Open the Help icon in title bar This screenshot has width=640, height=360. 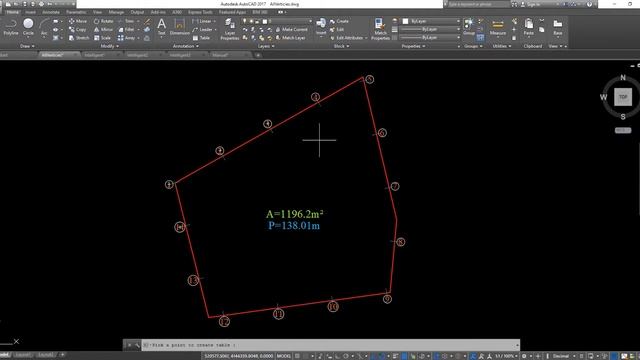pos(589,4)
